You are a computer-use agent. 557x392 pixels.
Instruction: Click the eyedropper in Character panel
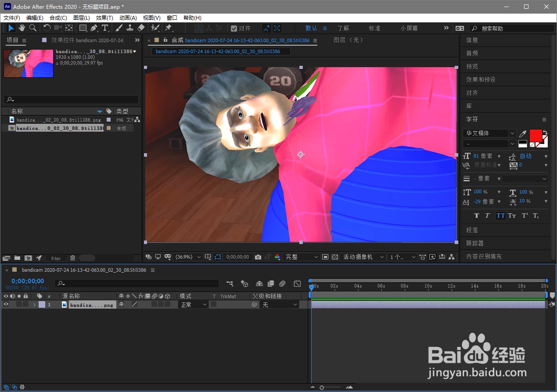pyautogui.click(x=523, y=133)
